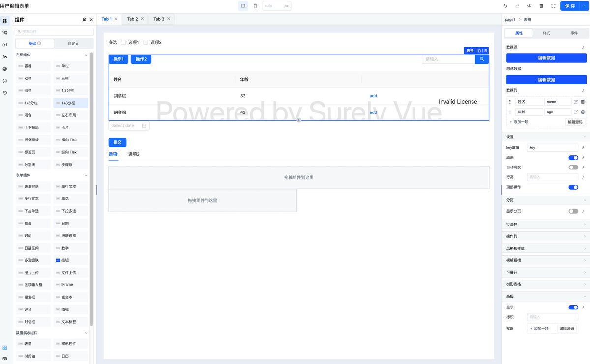
Task: Click the Select date picker field
Action: [x=129, y=126]
